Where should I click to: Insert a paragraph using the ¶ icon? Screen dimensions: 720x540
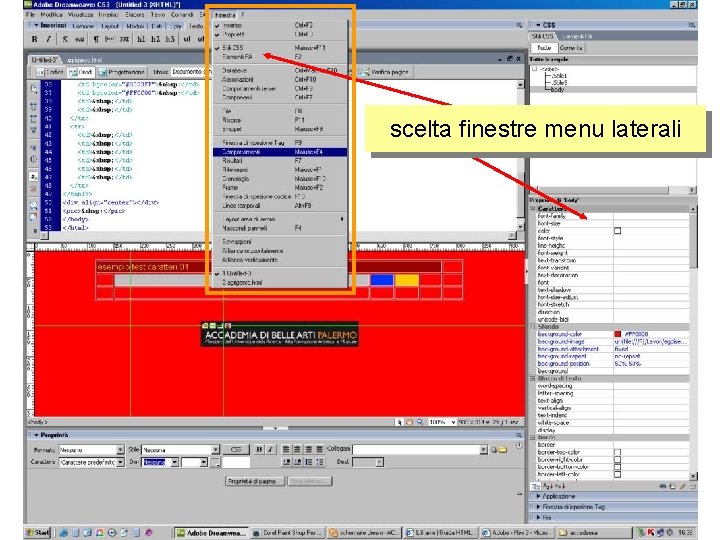pos(96,39)
